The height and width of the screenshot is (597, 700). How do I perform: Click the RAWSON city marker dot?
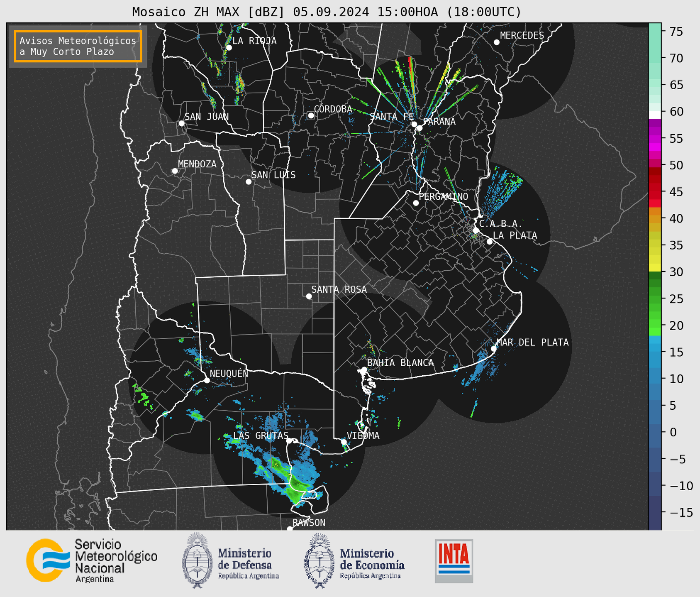[290, 529]
